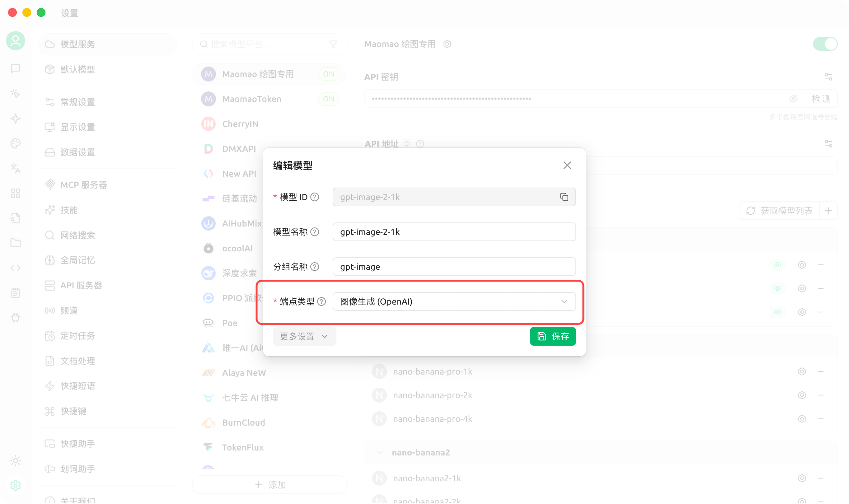The width and height of the screenshot is (849, 504).
Task: Open the MCP 服务器 settings section
Action: (107, 185)
